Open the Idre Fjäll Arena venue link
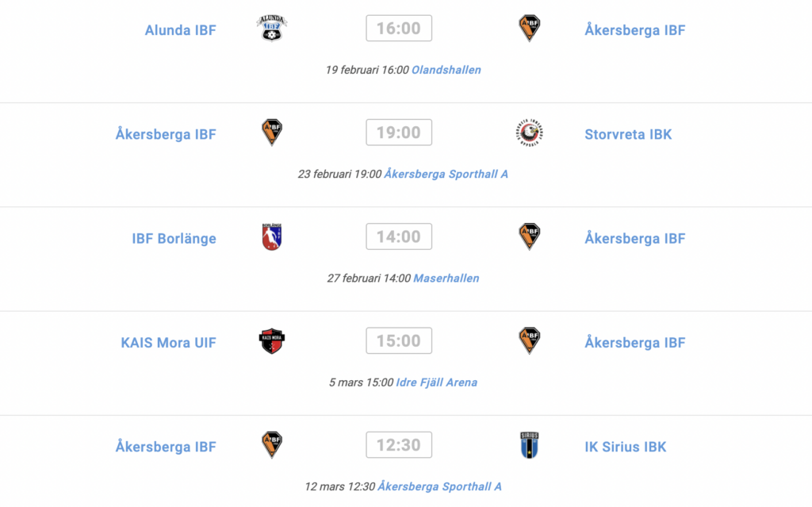 (437, 382)
